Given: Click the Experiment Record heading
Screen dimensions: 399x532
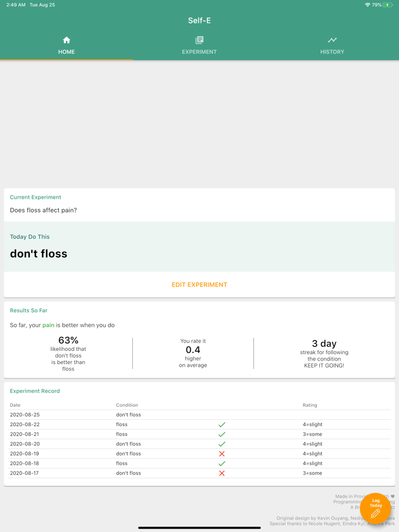Looking at the screenshot, I should (x=35, y=391).
